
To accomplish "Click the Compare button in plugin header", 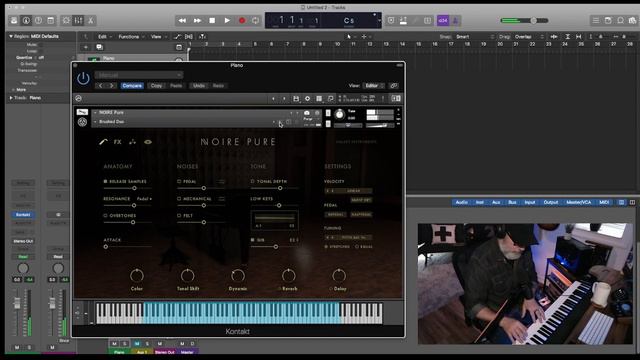I will pos(132,86).
